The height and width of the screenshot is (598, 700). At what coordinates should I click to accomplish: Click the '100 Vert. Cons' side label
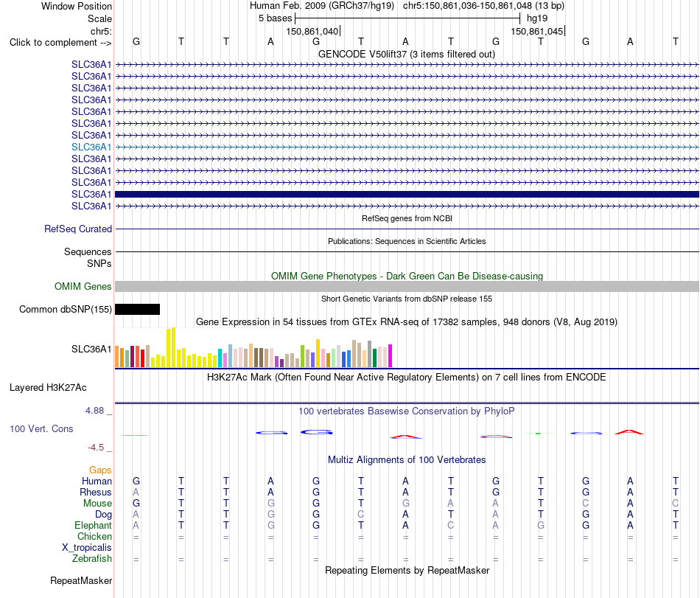pos(41,428)
